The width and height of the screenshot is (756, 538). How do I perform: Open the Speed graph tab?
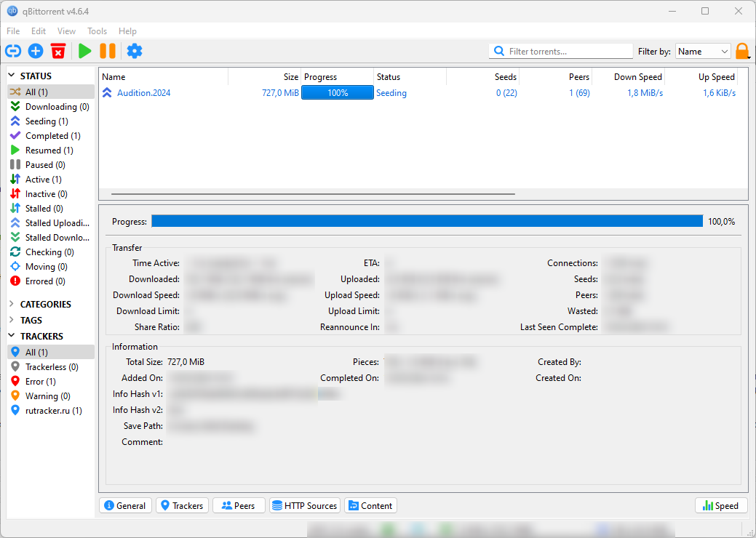tap(721, 506)
